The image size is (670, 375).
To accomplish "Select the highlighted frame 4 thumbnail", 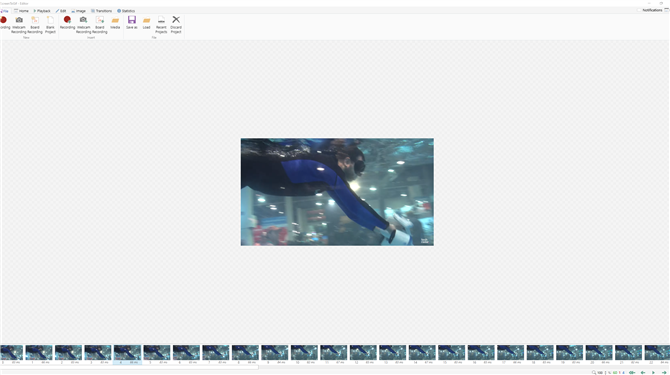I will (127, 354).
